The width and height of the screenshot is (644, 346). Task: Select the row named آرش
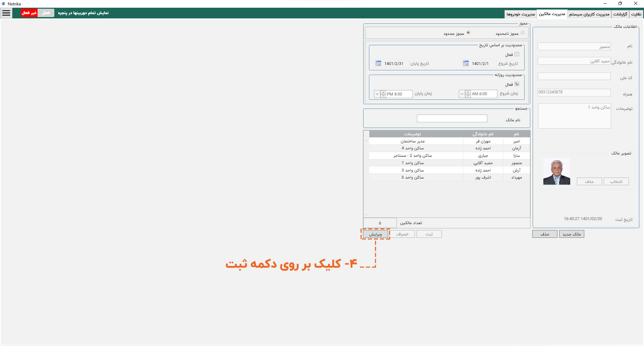pyautogui.click(x=449, y=170)
